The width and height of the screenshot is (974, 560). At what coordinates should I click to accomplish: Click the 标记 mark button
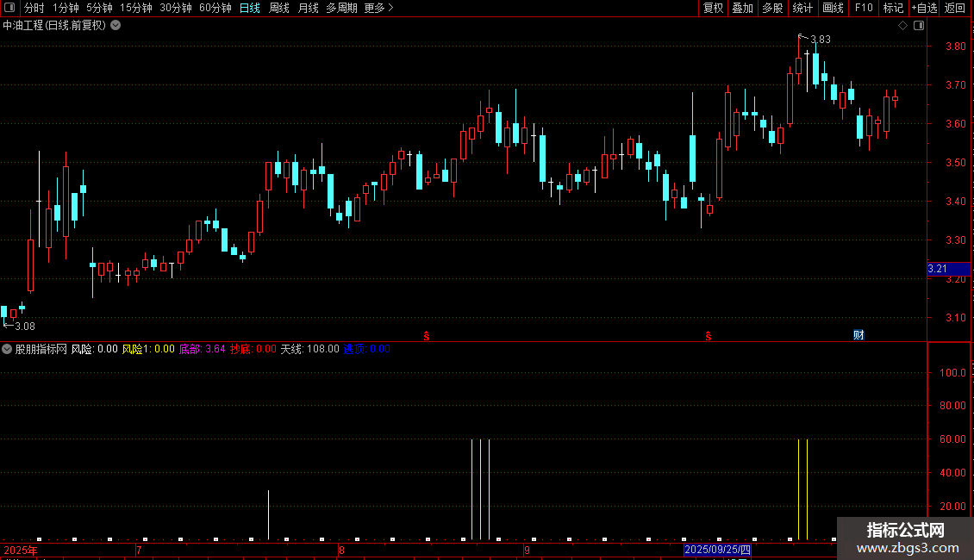(893, 8)
